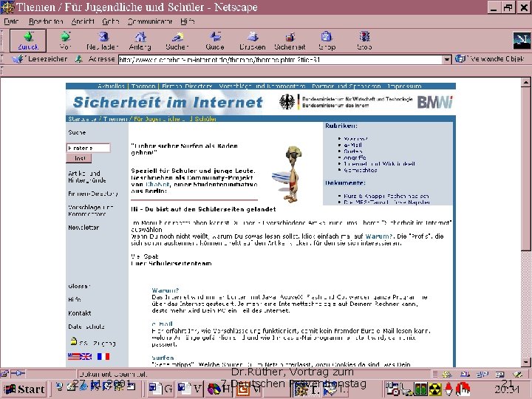Click the Netscape N logo
This screenshot has width=532, height=399.
(x=522, y=41)
